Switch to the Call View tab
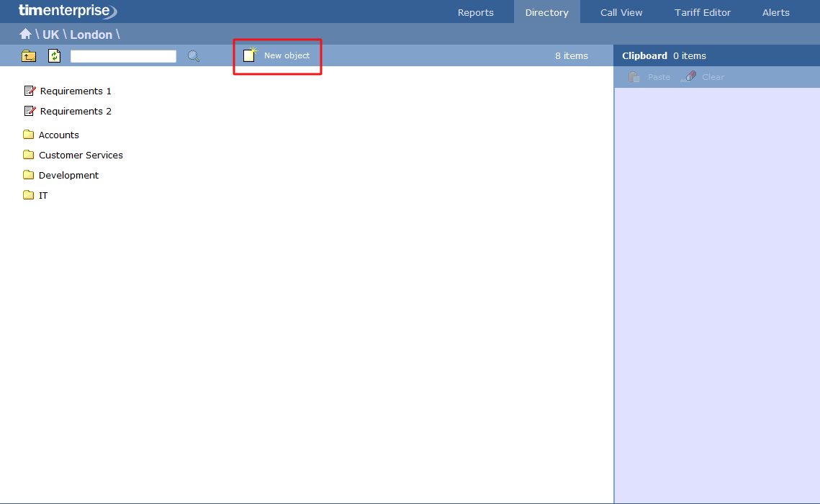 [x=621, y=12]
